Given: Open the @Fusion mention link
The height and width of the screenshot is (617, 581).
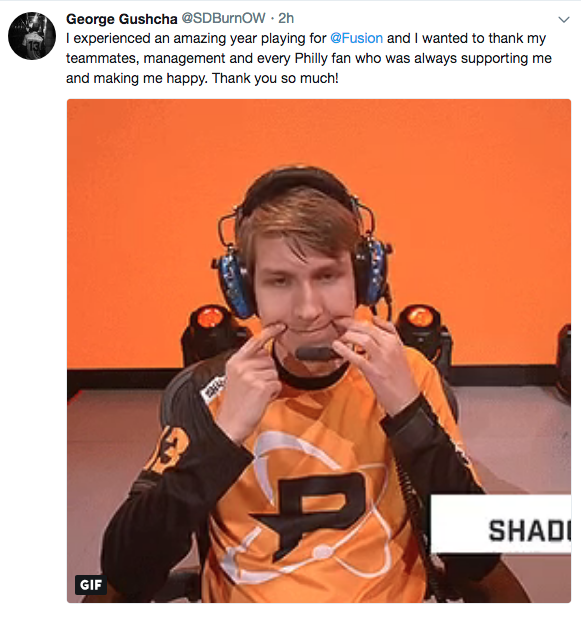Looking at the screenshot, I should pos(356,38).
